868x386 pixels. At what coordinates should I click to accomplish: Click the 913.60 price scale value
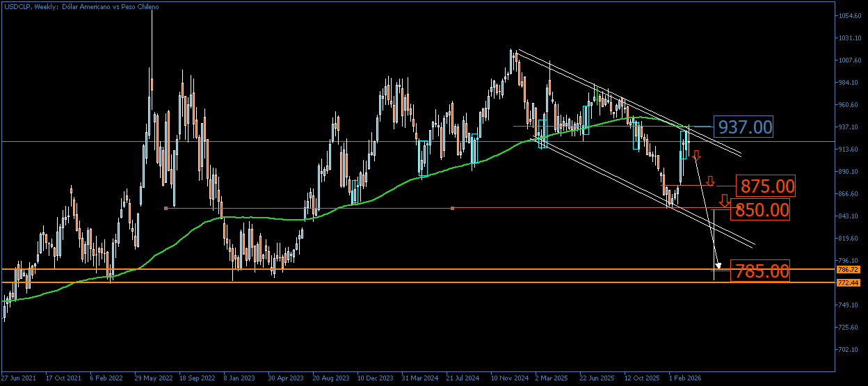850,149
